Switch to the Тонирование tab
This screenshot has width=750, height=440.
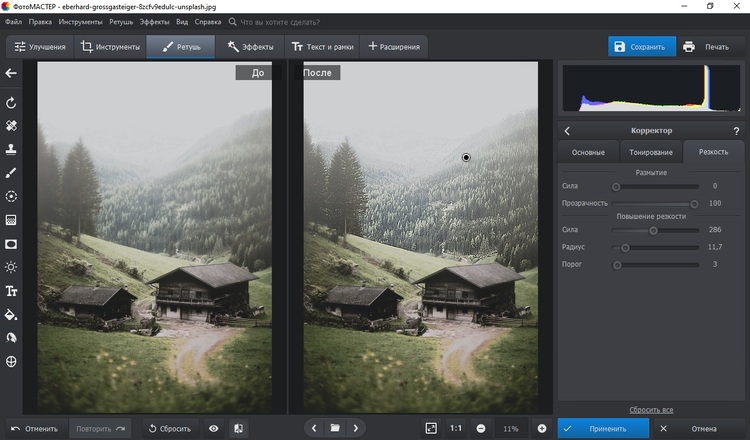tap(650, 152)
